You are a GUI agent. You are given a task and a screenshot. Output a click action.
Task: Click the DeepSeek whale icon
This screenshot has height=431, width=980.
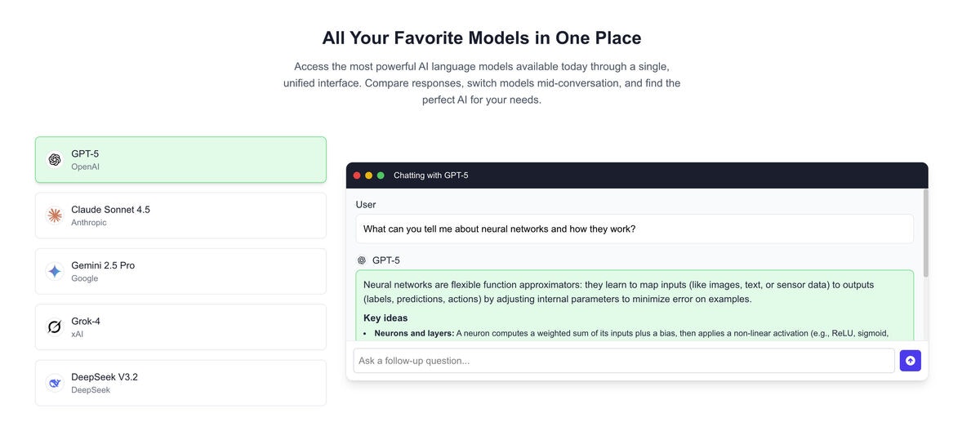(55, 383)
